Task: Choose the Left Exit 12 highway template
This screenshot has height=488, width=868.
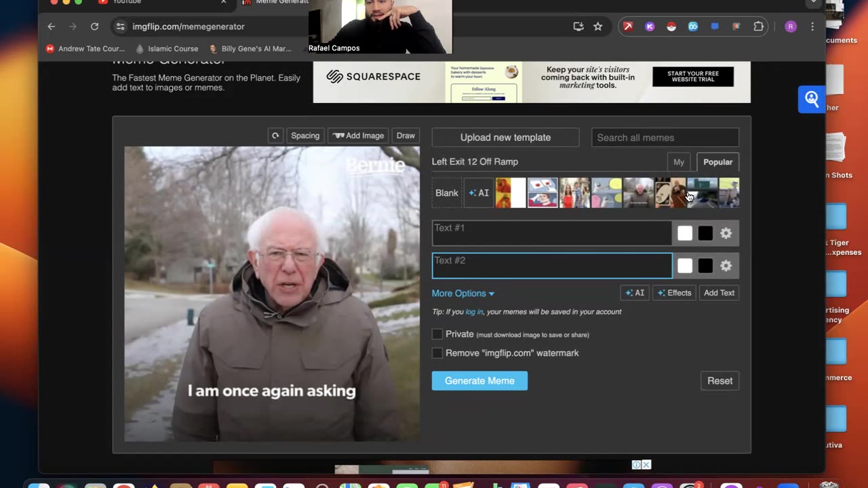Action: click(702, 193)
